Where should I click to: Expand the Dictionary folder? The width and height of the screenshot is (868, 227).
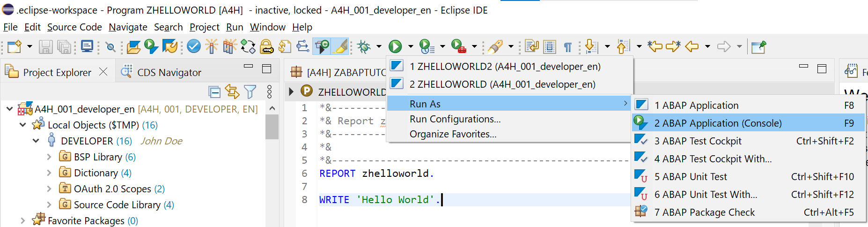click(x=49, y=173)
